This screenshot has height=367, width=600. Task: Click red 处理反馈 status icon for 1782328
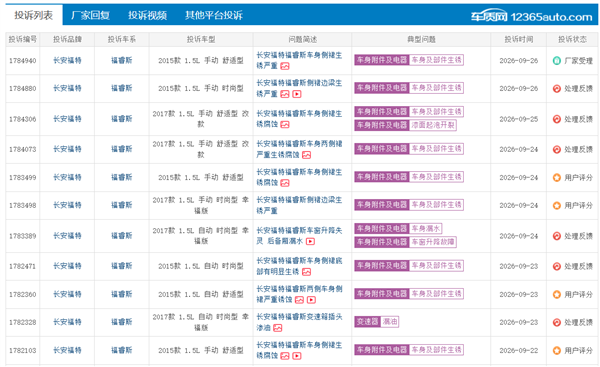tap(557, 322)
